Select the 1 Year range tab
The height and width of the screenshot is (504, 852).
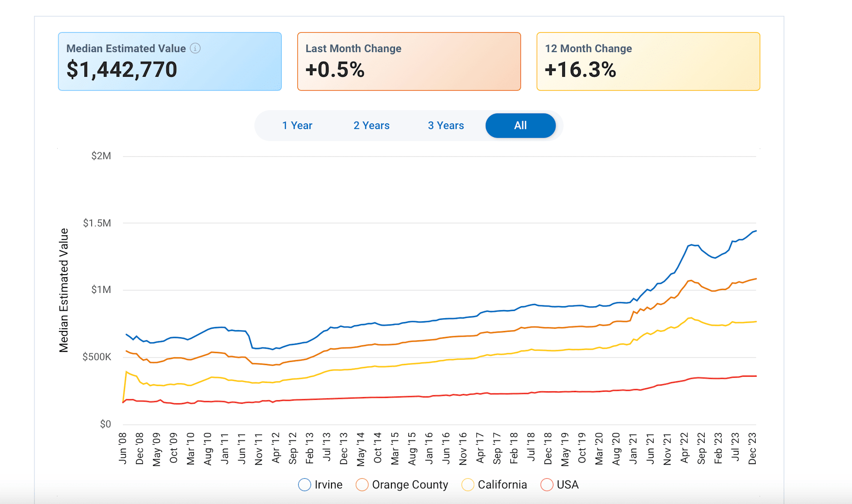297,126
